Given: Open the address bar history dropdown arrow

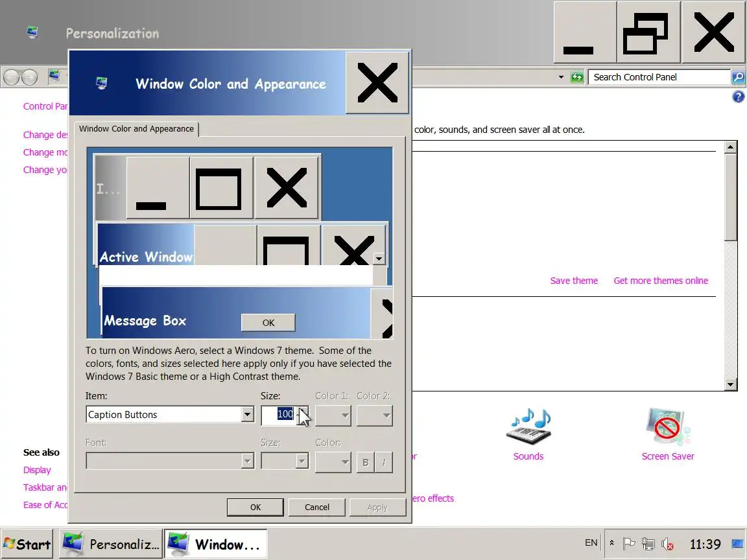Looking at the screenshot, I should tap(561, 77).
